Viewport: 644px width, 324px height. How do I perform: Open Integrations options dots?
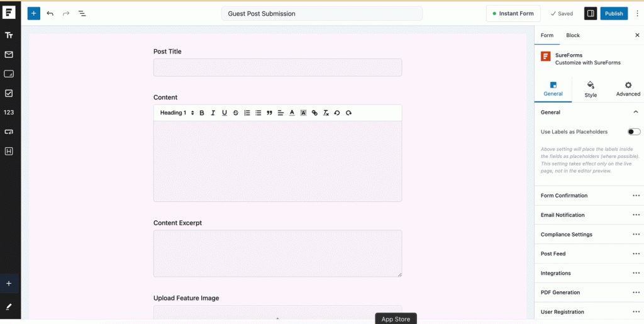[636, 273]
